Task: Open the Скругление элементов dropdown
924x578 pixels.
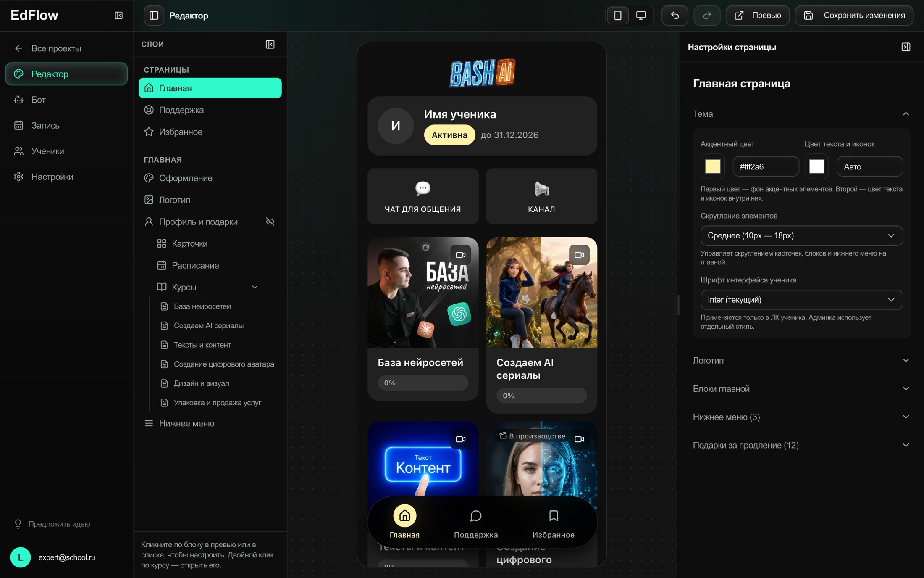Action: coord(801,235)
